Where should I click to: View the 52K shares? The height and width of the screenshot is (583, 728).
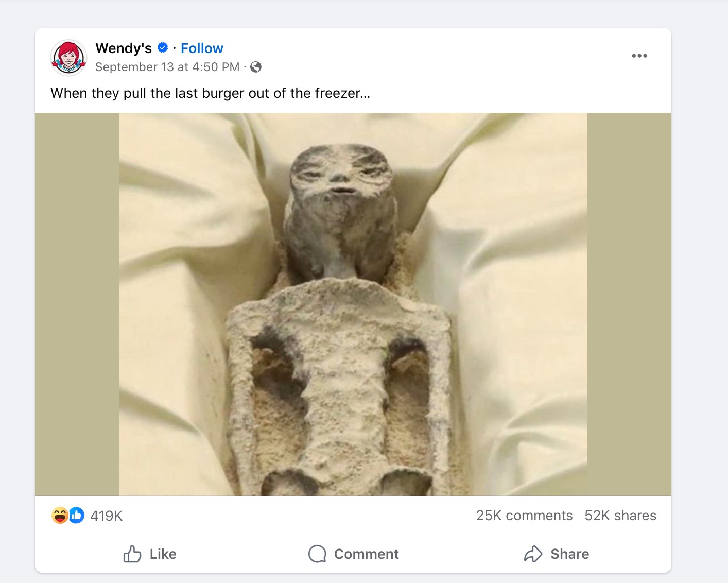(620, 516)
